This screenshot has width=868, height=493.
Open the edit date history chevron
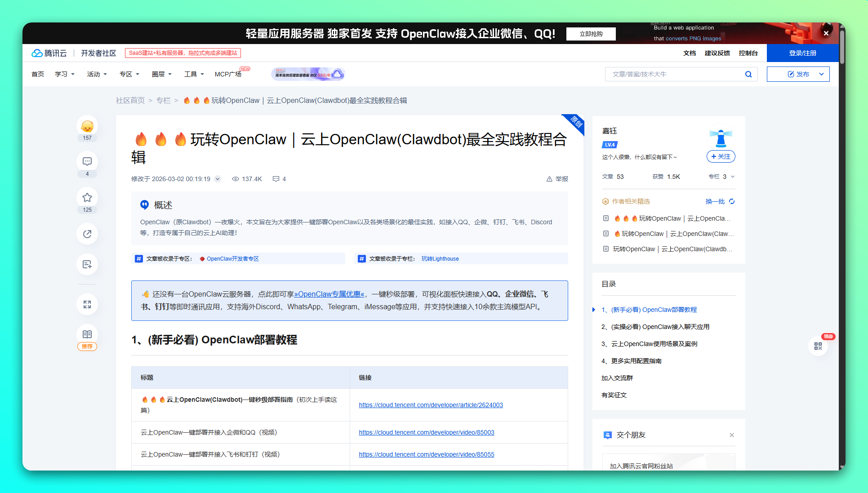click(x=218, y=178)
